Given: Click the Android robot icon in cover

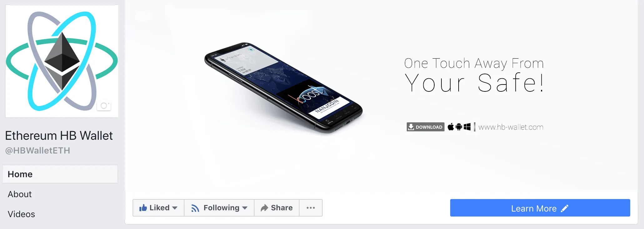Looking at the screenshot, I should click(x=459, y=127).
